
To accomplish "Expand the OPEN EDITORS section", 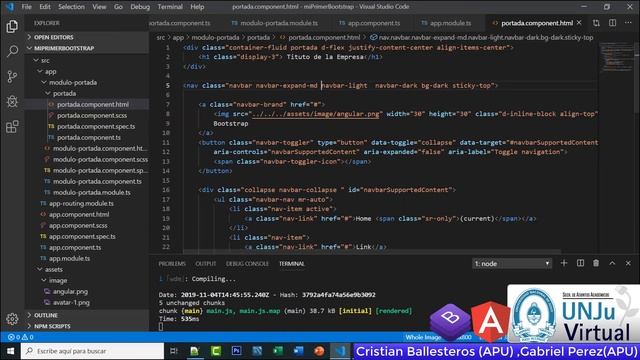I will pos(87,37).
